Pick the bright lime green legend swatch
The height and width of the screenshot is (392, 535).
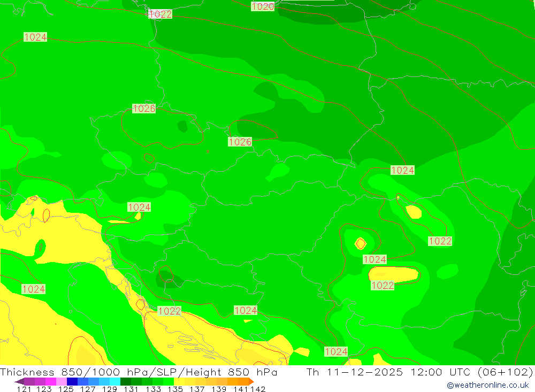tap(169, 381)
